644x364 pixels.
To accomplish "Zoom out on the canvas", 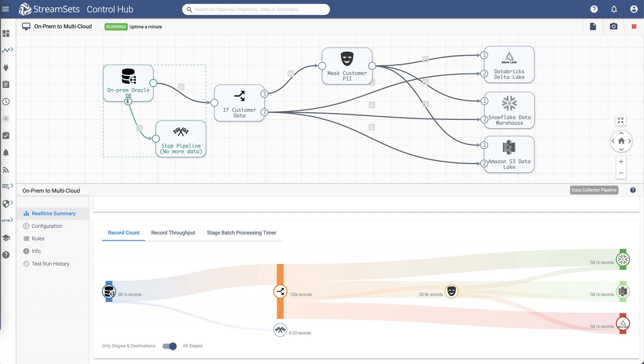I will pos(621,173).
